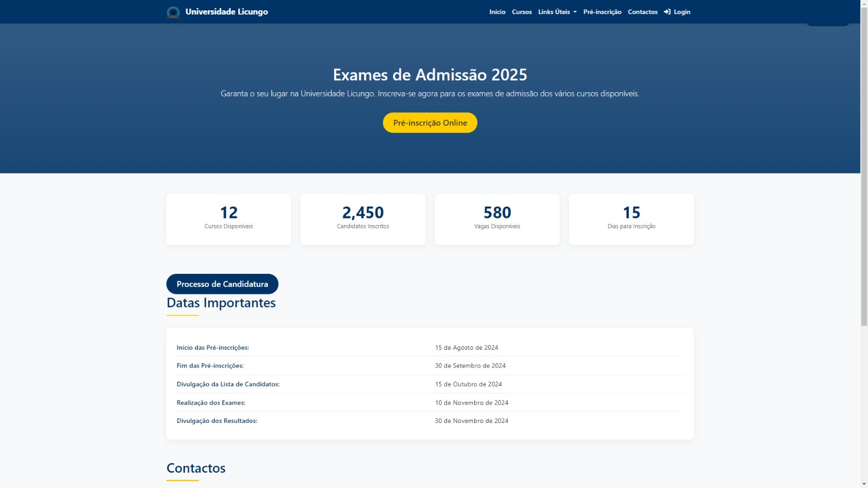Image resolution: width=868 pixels, height=488 pixels.
Task: Click the Universidade Licungo logo icon
Action: click(x=173, y=11)
